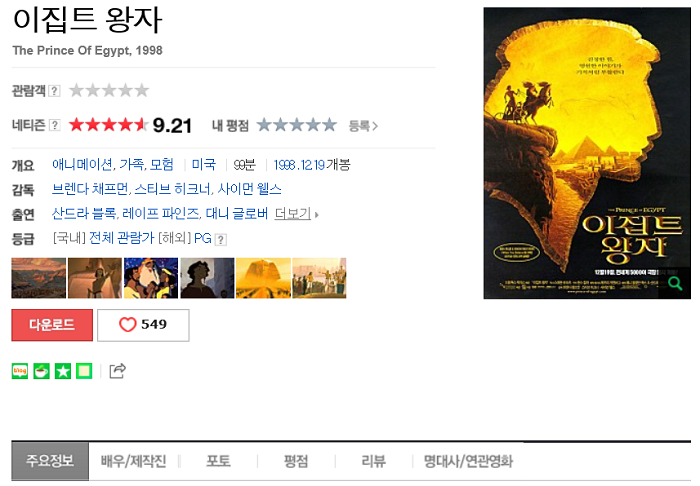Click 등록 arrow to register rating
The width and height of the screenshot is (700, 486).
click(x=363, y=126)
